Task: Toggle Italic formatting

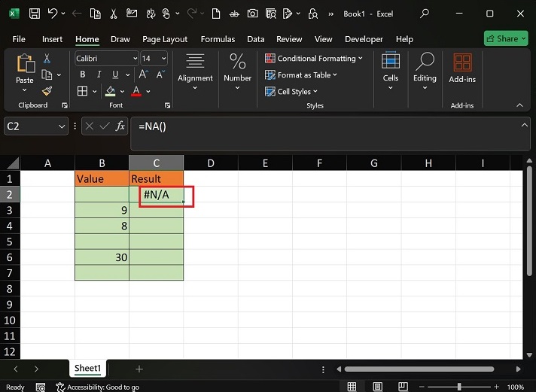Action: 99,74
